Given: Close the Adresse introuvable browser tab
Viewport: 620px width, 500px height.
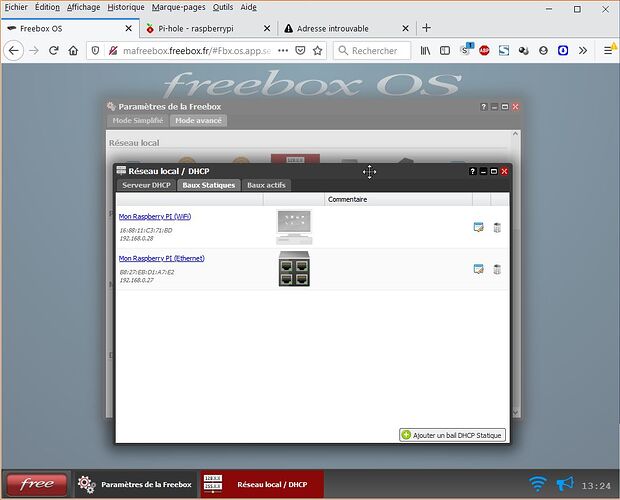Looking at the screenshot, I should tap(405, 28).
